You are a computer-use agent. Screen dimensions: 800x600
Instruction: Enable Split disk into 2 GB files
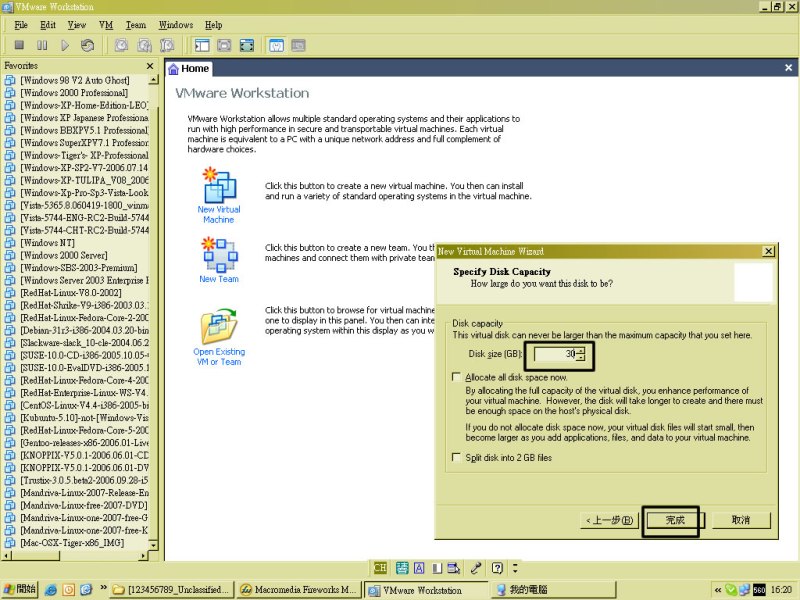click(x=456, y=457)
